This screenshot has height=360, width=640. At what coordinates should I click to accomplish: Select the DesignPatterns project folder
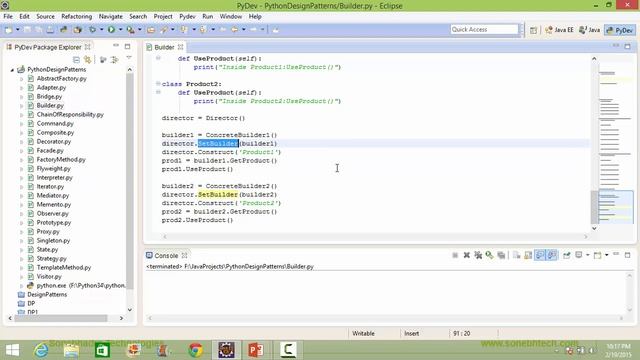point(47,294)
